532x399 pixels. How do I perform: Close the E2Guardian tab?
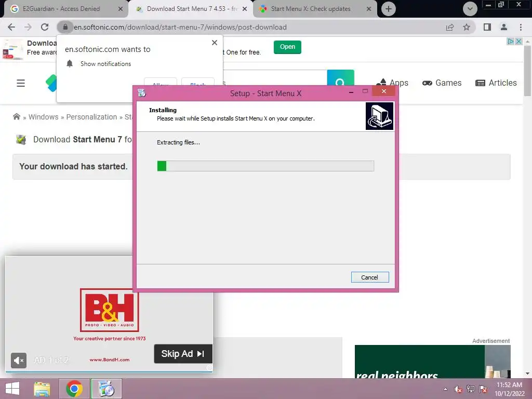point(120,9)
